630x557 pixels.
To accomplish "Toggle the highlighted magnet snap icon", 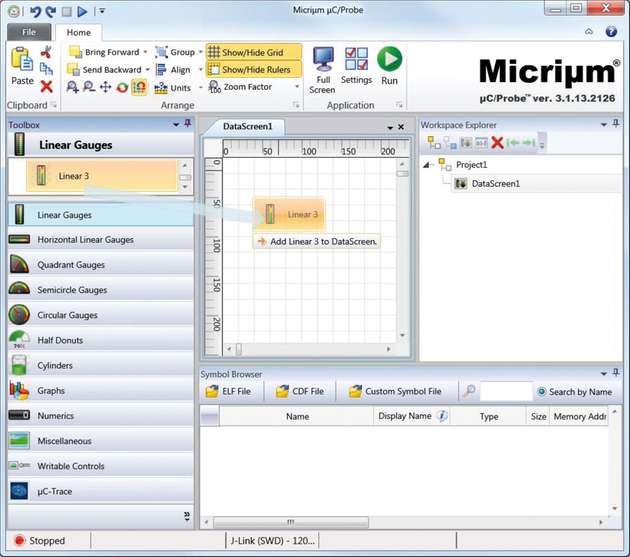I will click(139, 87).
